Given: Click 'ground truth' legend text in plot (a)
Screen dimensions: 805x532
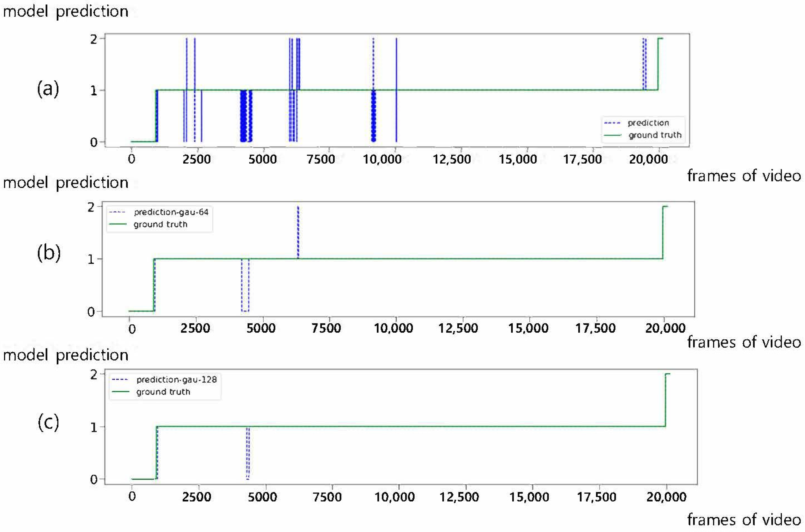Looking at the screenshot, I should point(655,135).
